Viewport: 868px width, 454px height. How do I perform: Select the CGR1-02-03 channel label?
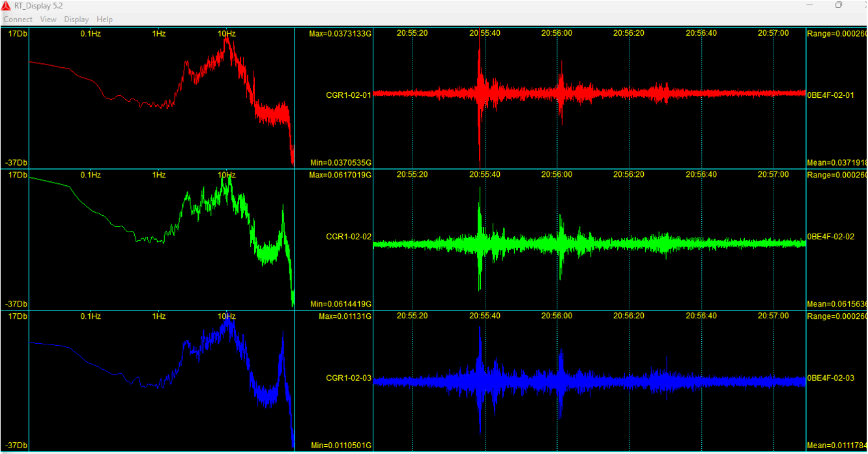[x=349, y=378]
